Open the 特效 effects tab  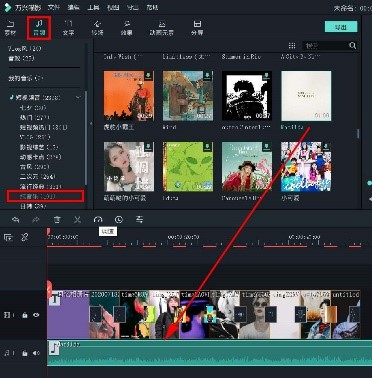coord(126,28)
